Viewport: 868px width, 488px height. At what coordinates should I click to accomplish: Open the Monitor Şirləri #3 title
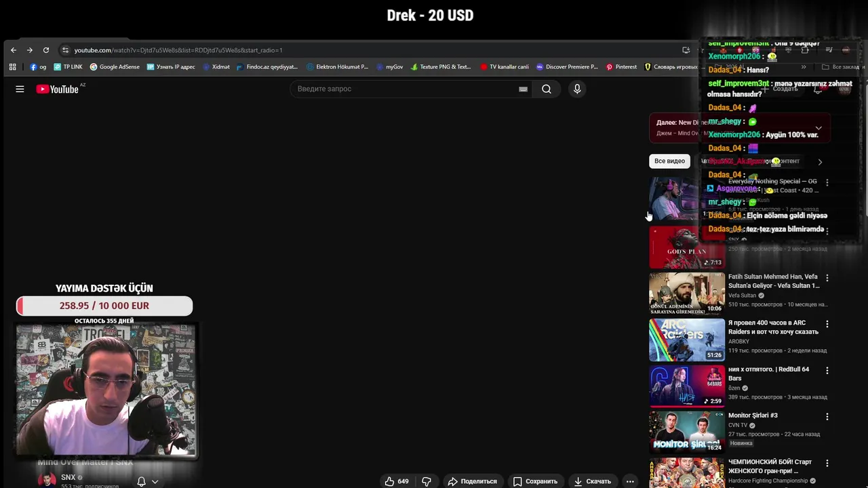753,415
